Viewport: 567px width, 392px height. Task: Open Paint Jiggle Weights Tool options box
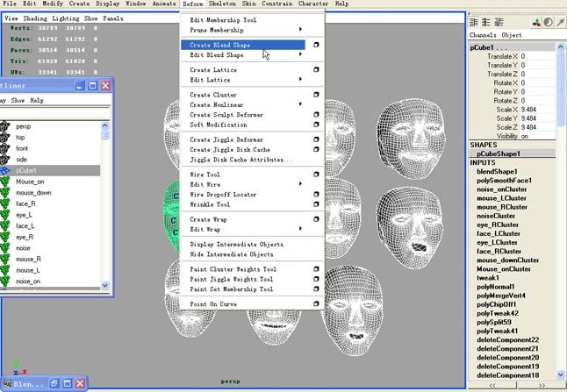316,279
